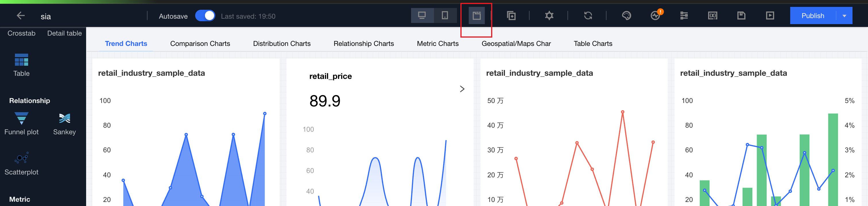Click the Publish button

tap(812, 16)
